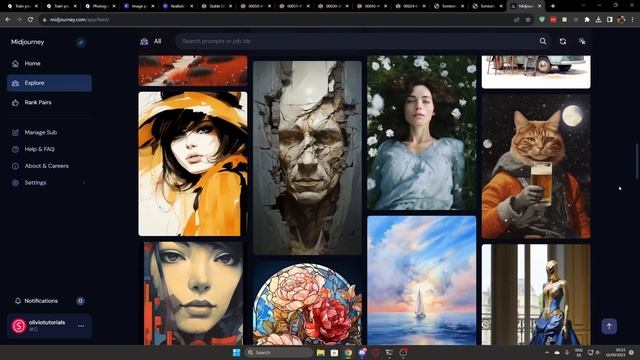640x360 pixels.
Task: Open a new browser tab with plus button
Action: click(x=553, y=6)
